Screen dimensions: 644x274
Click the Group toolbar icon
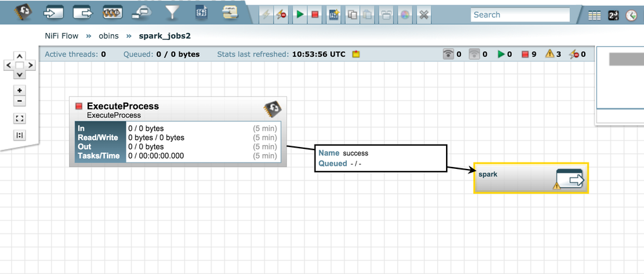click(387, 15)
